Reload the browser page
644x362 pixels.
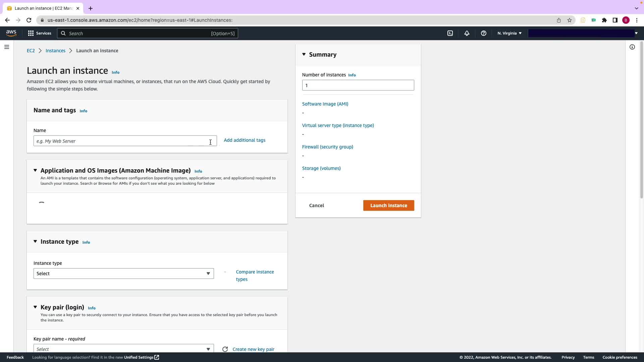pyautogui.click(x=29, y=20)
